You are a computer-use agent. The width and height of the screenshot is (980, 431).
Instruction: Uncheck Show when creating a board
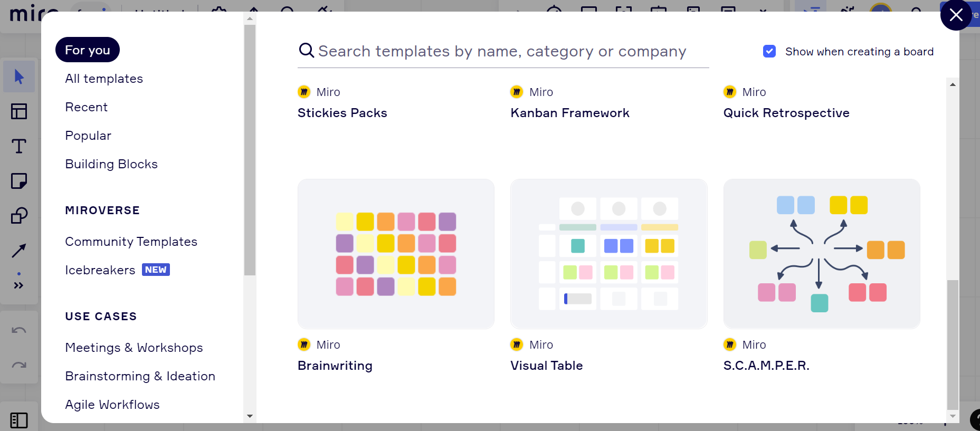[x=769, y=51]
